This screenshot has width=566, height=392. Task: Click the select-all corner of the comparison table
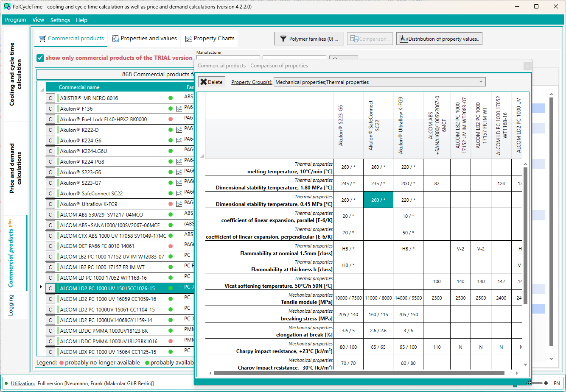pyautogui.click(x=202, y=156)
